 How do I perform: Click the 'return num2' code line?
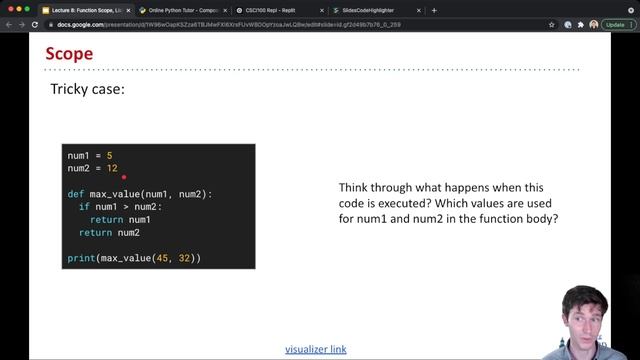109,233
